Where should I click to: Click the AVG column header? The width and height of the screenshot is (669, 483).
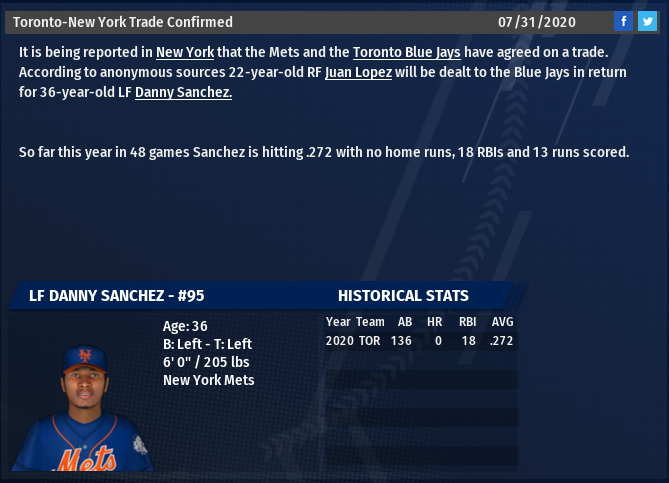point(502,322)
